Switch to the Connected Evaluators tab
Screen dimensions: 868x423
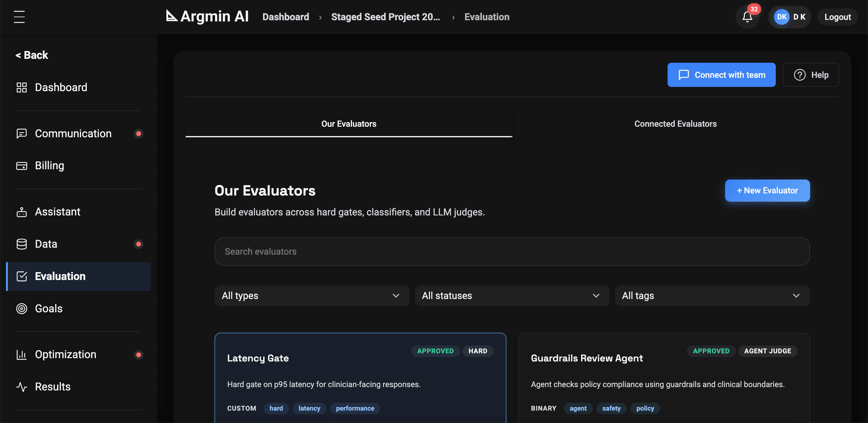pos(675,123)
